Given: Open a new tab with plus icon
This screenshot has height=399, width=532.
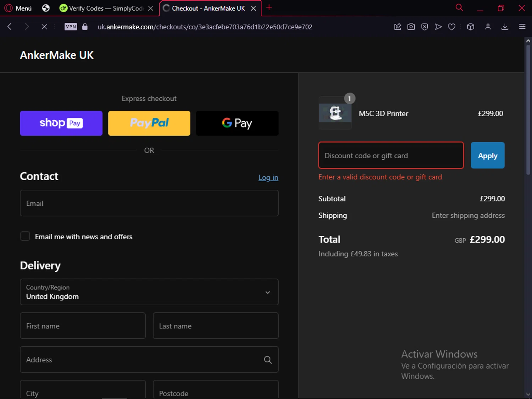Looking at the screenshot, I should point(269,7).
